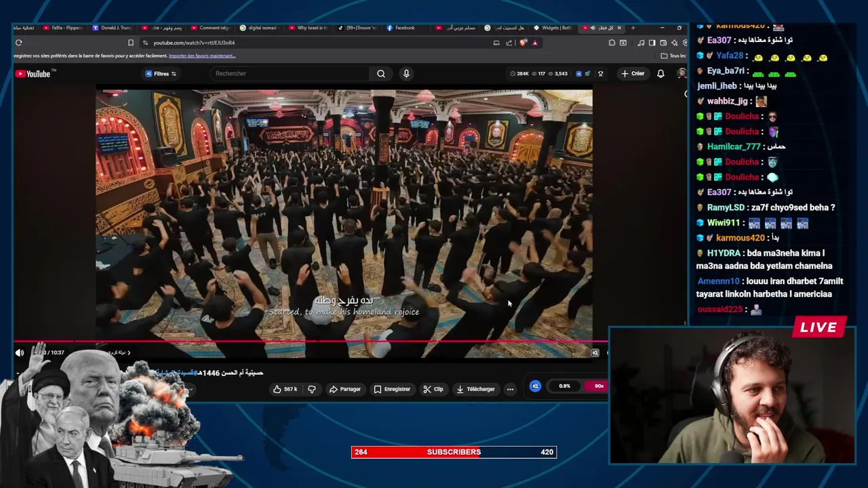Click the subscribers goal progress bar
Viewport: 868px width, 488px height.
(x=454, y=452)
